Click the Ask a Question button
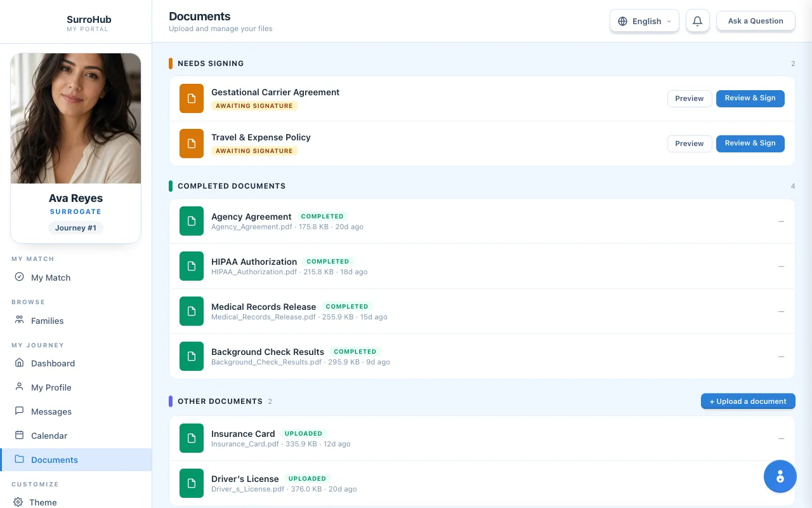This screenshot has width=812, height=508. [x=756, y=21]
